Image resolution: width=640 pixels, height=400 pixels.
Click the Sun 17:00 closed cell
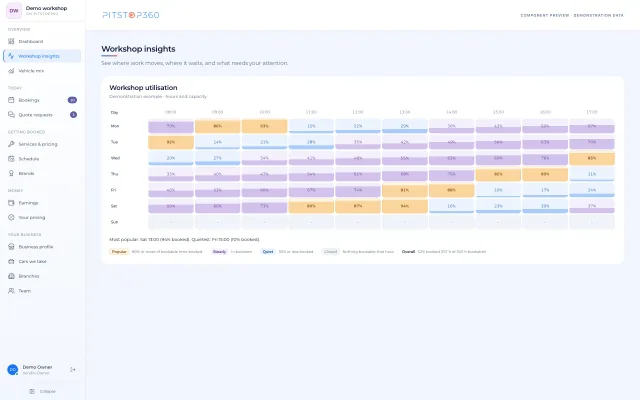(592, 222)
